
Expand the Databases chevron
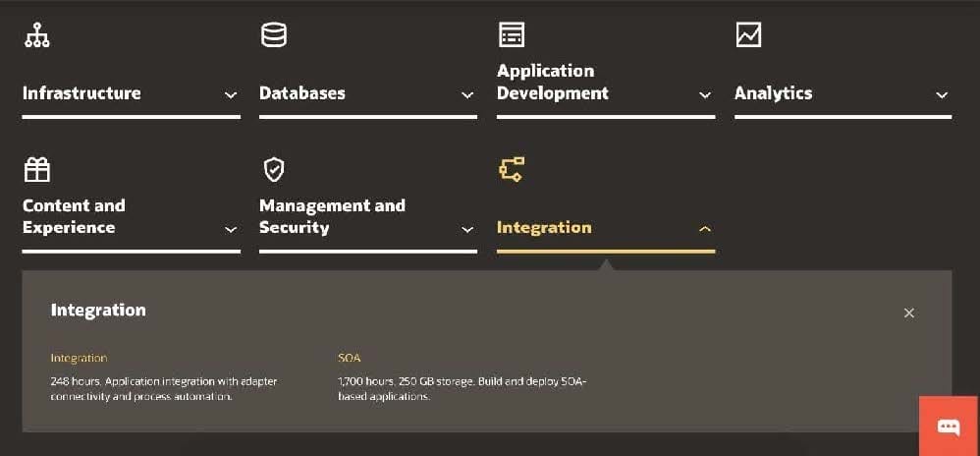coord(467,95)
